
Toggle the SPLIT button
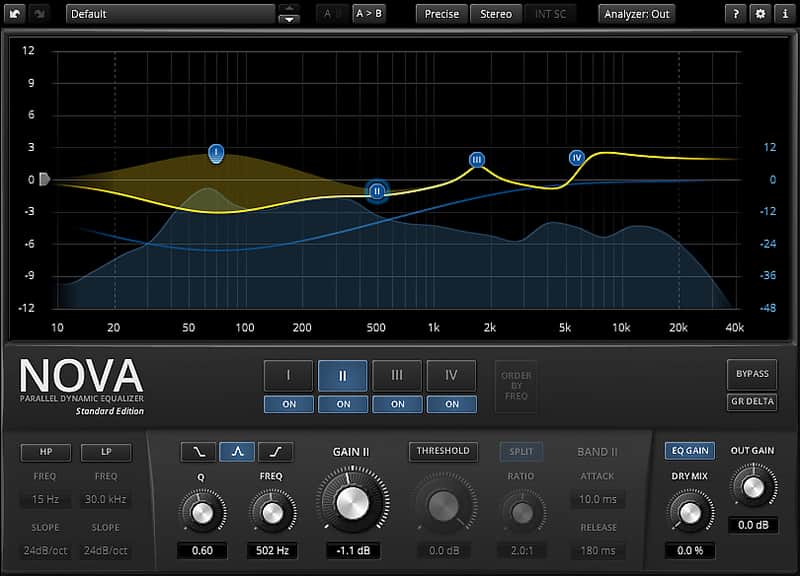[x=521, y=452]
